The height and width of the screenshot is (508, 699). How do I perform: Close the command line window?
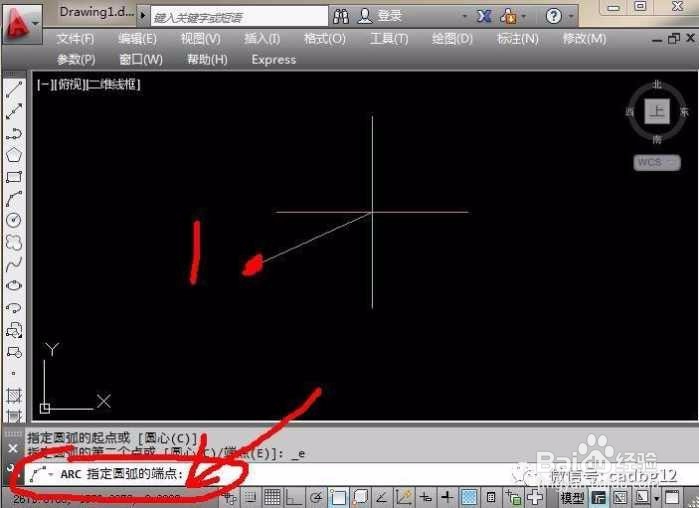13,448
